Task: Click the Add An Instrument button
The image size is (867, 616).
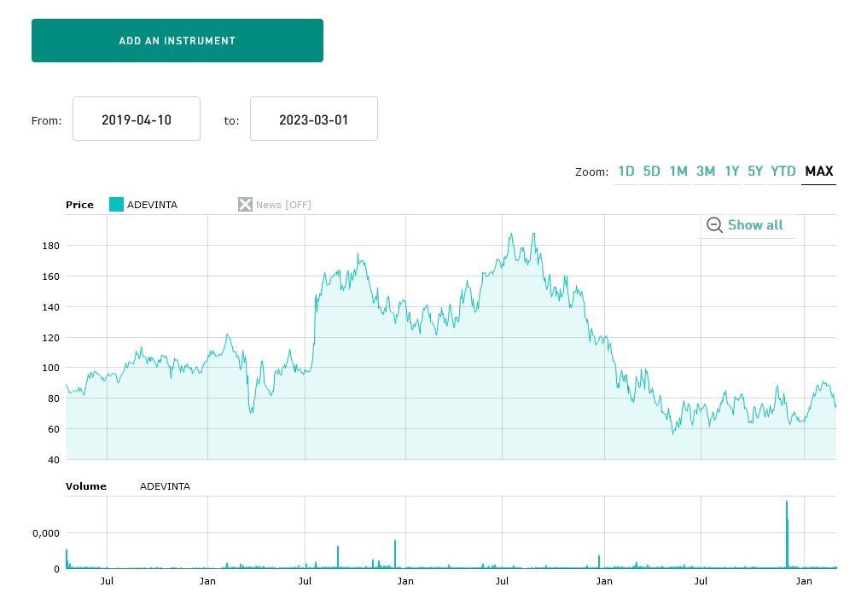Action: tap(177, 41)
